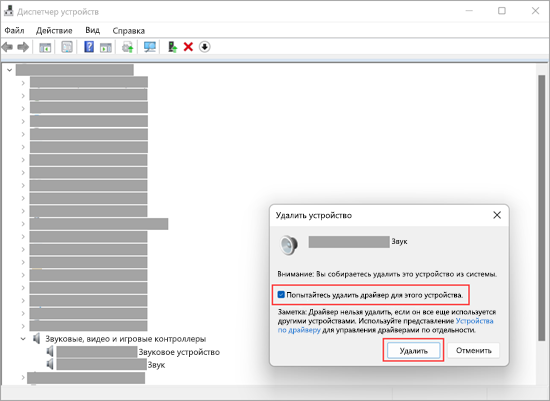Screen dimensions: 550x401
Task: Click the blue question mark Help icon
Action: [89, 47]
